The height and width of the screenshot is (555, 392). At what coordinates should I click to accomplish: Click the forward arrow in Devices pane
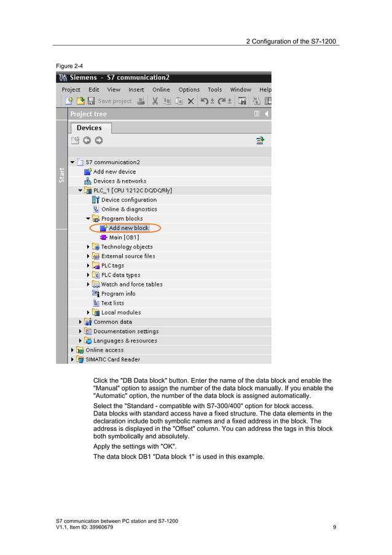coord(99,141)
